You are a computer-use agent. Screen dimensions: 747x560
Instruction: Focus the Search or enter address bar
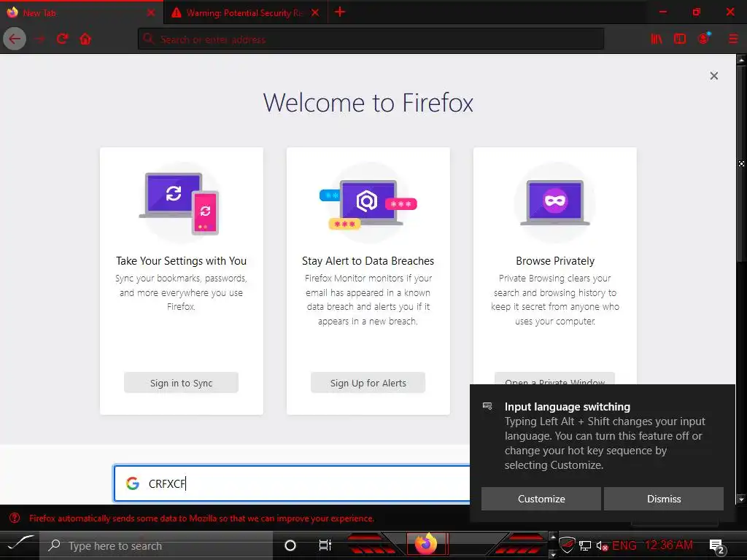click(x=371, y=39)
